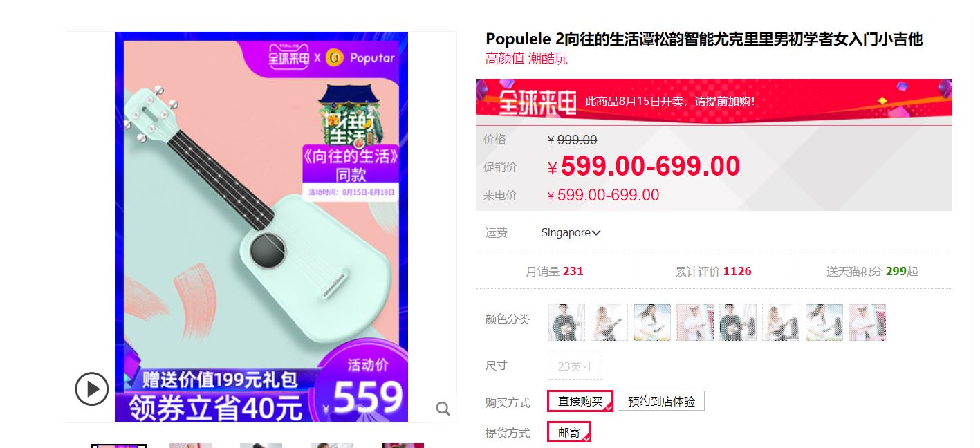Choose the third color variant swatch
Screen dimensions: 980x448
tap(652, 322)
